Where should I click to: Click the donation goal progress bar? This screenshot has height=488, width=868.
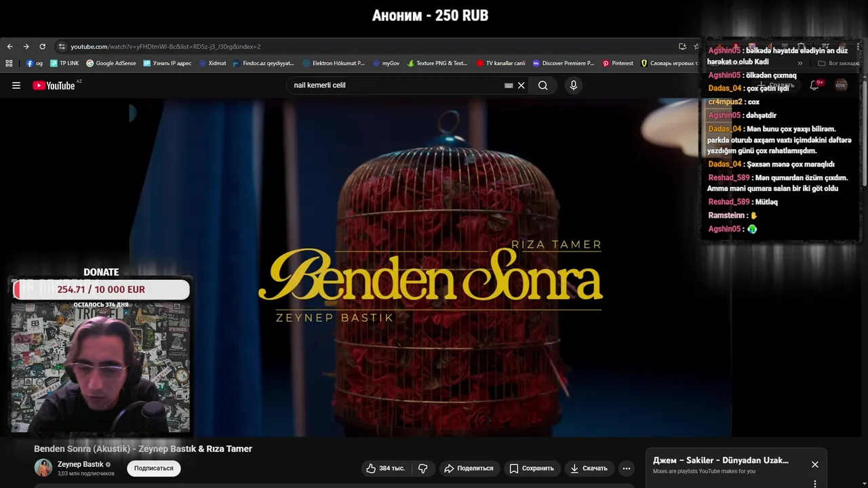click(101, 289)
